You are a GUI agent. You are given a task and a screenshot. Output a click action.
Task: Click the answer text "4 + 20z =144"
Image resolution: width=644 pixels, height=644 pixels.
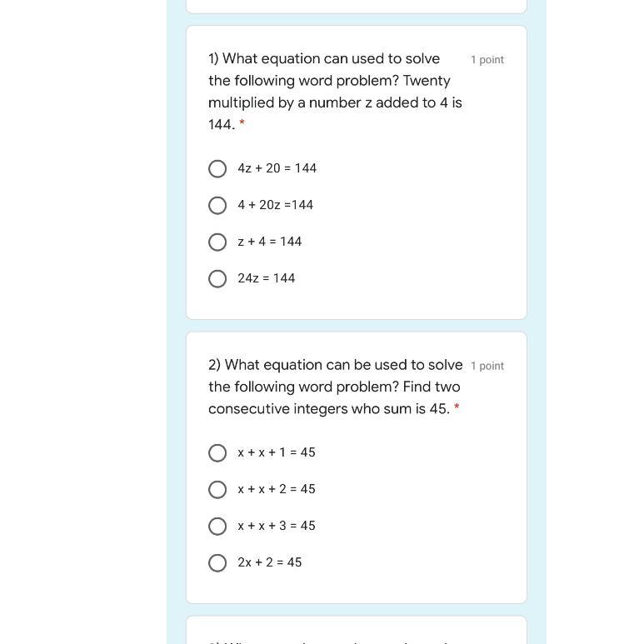coord(275,205)
